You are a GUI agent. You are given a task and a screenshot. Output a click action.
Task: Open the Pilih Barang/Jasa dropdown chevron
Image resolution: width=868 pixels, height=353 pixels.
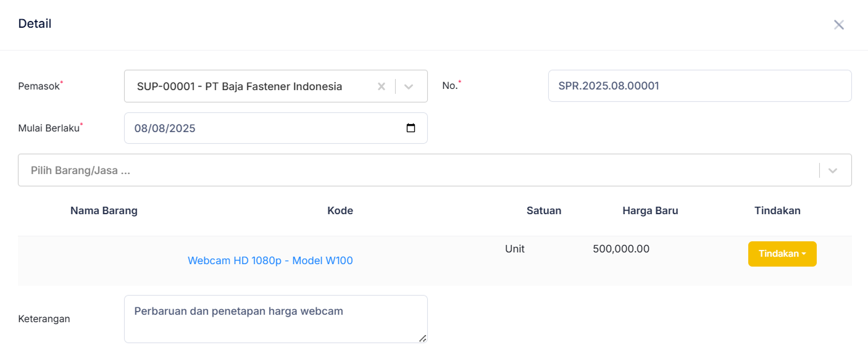(832, 170)
